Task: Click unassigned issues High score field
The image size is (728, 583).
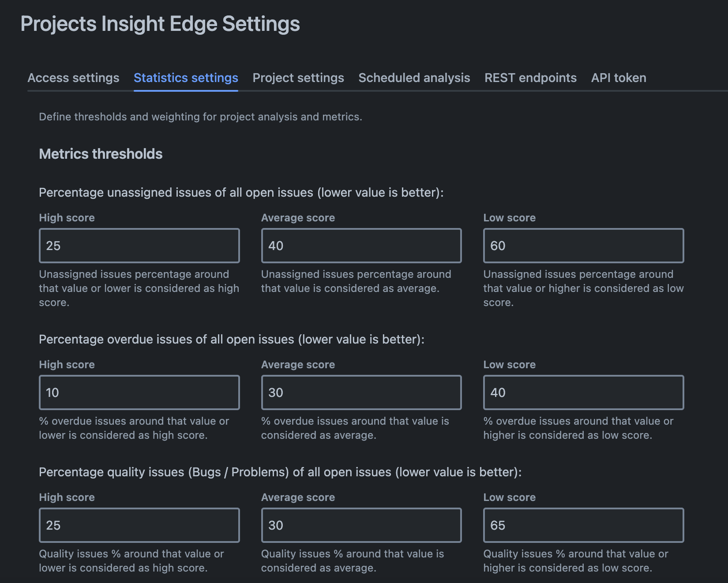Action: pos(139,246)
